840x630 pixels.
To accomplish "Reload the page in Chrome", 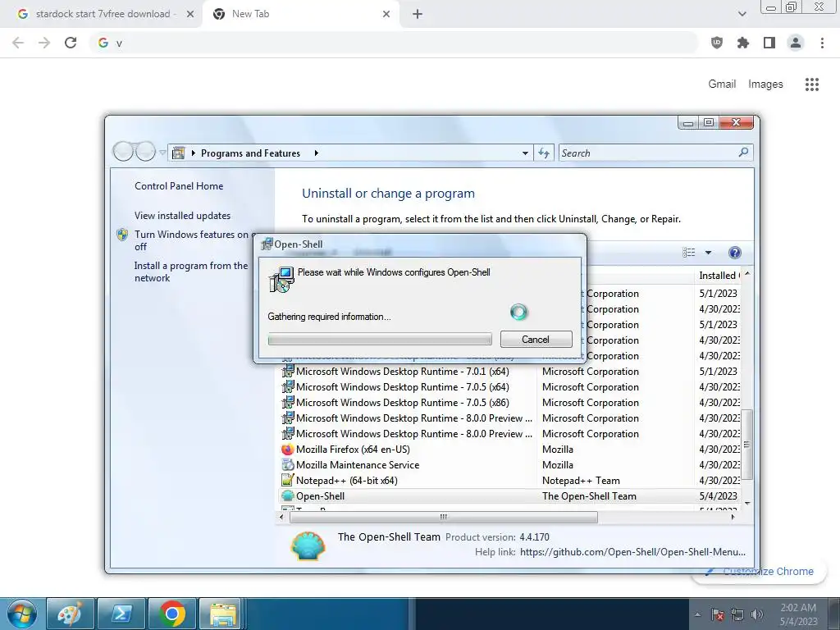I will coord(71,43).
